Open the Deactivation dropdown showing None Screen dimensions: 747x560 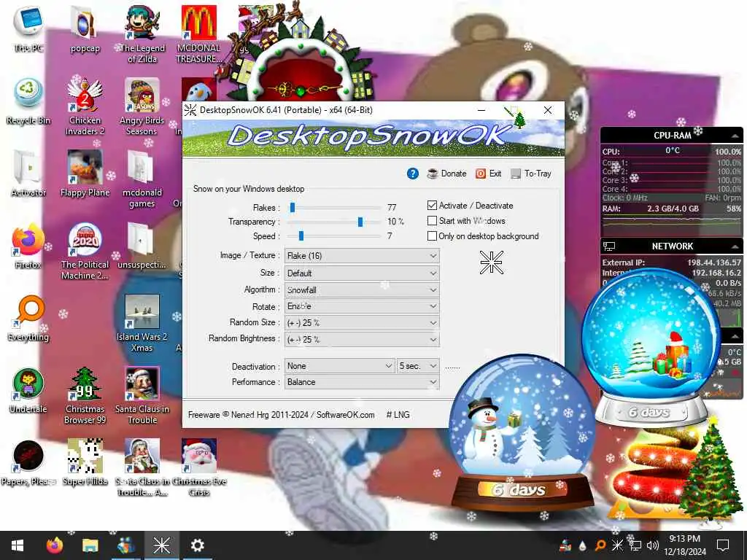point(339,366)
